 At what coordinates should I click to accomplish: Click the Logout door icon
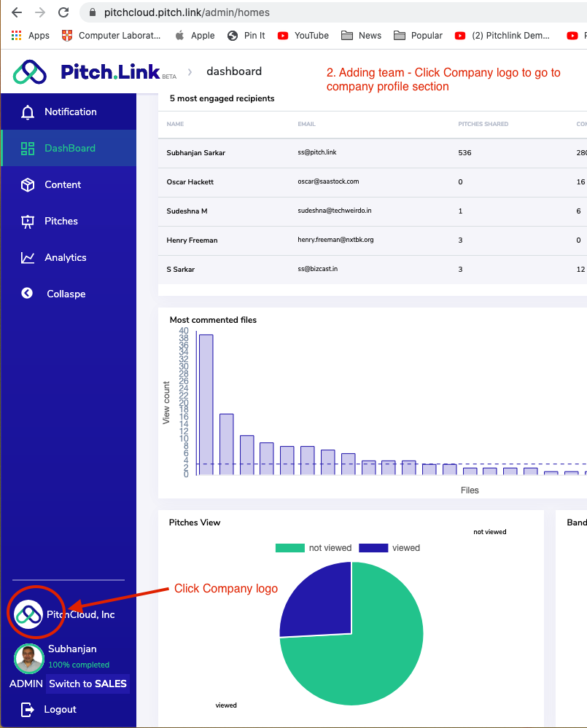pos(28,710)
